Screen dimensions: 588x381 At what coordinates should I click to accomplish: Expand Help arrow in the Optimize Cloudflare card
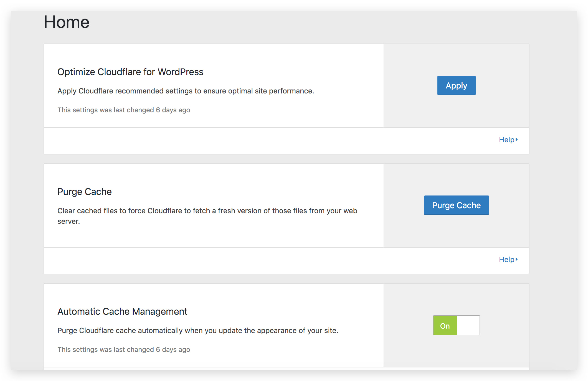(517, 139)
